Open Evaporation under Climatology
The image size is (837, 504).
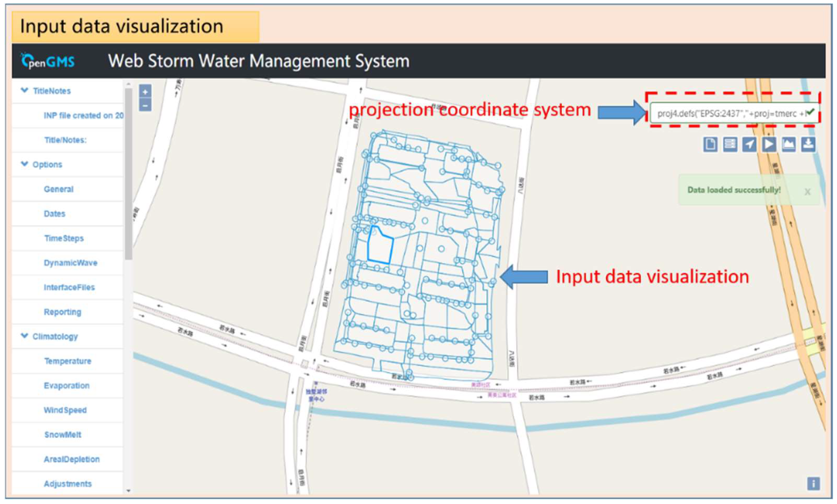[67, 386]
